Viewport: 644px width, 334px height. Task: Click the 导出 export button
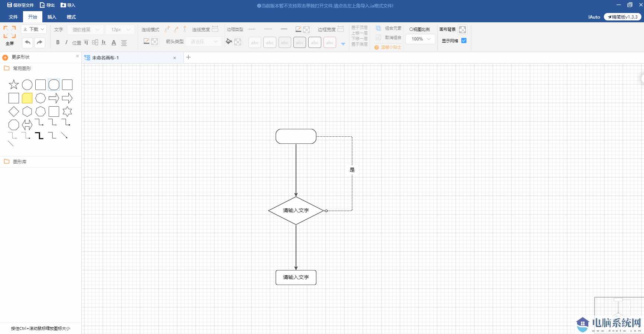(x=47, y=5)
